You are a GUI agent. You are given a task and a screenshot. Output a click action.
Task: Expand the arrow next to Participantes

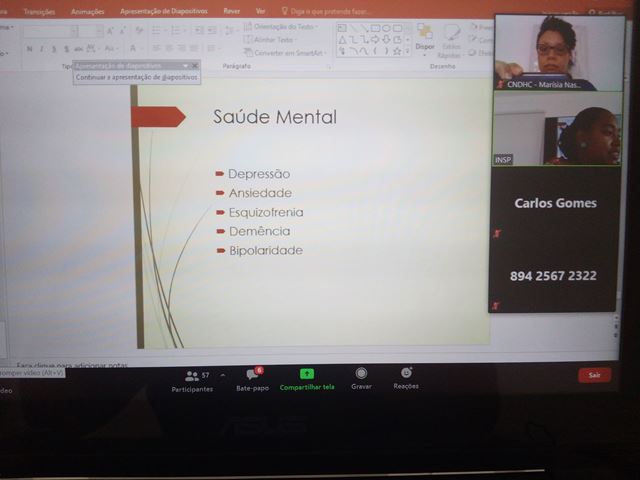click(x=222, y=376)
